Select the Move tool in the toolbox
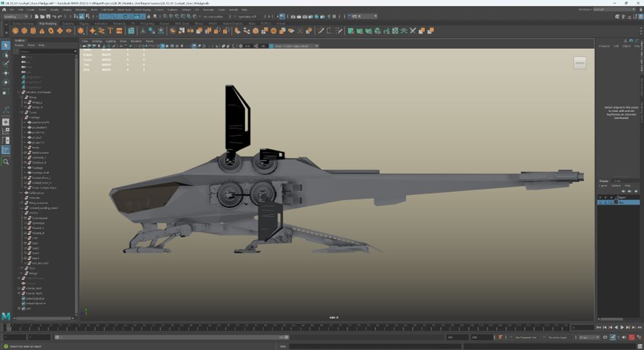 (6, 73)
